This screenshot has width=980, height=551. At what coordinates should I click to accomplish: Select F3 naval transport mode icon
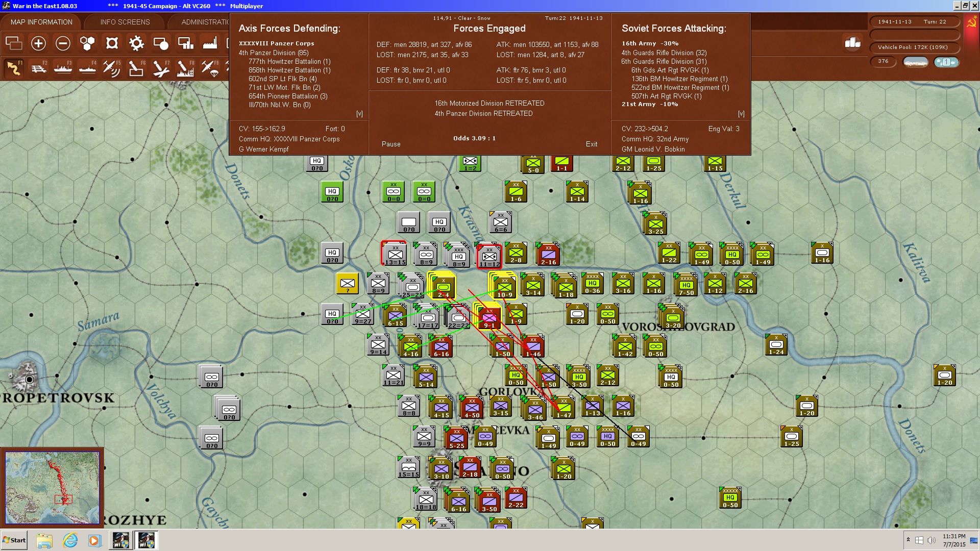pos(63,68)
